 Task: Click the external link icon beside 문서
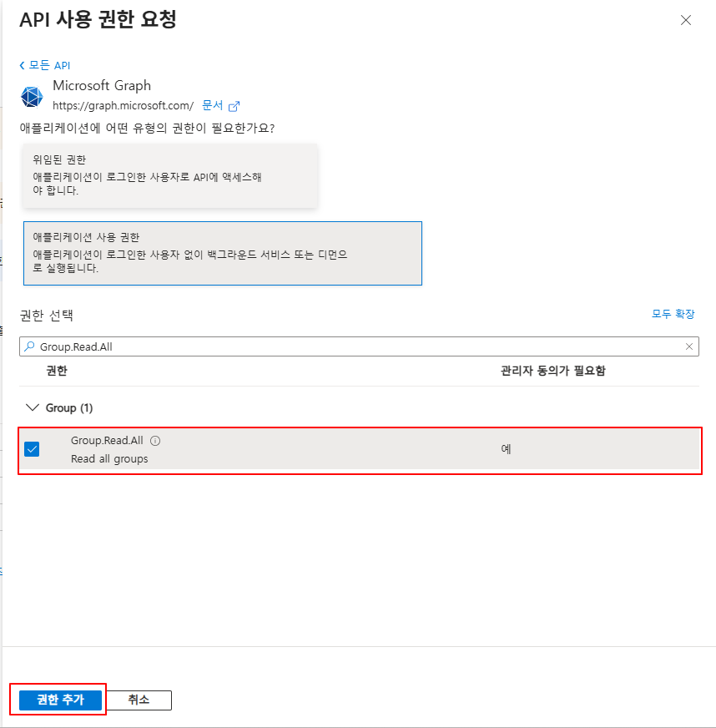tap(234, 106)
